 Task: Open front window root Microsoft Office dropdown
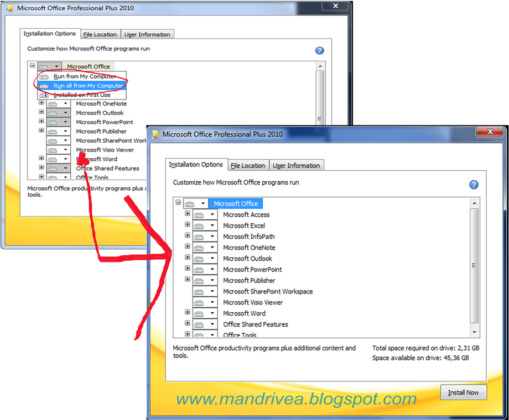pos(196,204)
